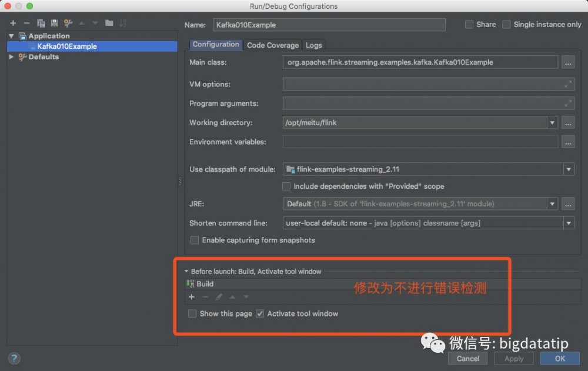Open the Logs tab
This screenshot has width=588, height=371.
click(x=313, y=45)
